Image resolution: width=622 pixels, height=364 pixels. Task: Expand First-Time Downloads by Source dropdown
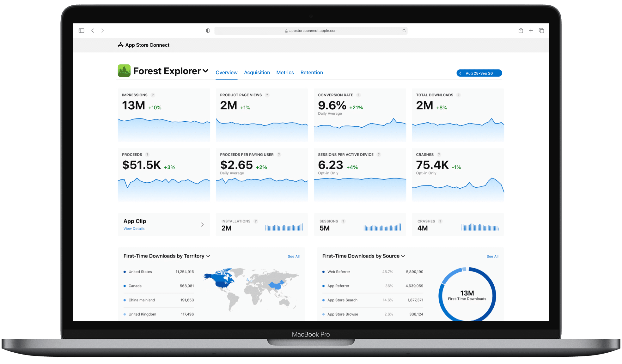point(403,256)
